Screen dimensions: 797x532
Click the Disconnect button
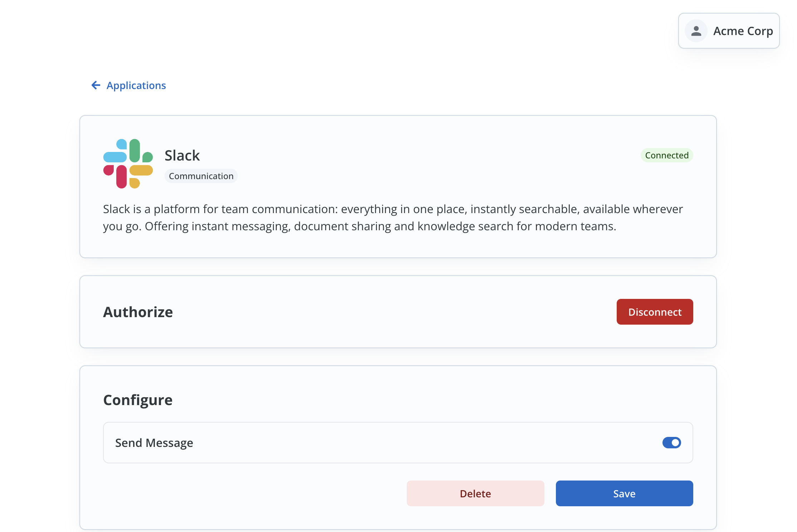click(655, 311)
